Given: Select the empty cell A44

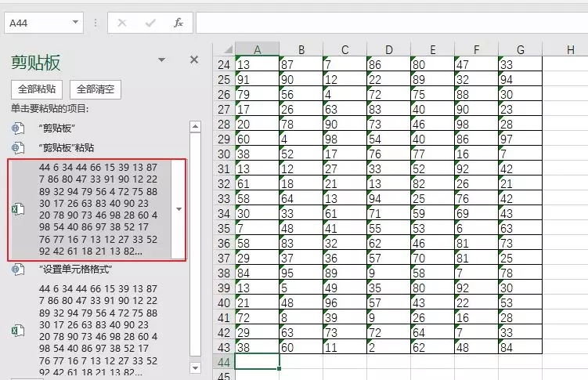Looking at the screenshot, I should [257, 361].
